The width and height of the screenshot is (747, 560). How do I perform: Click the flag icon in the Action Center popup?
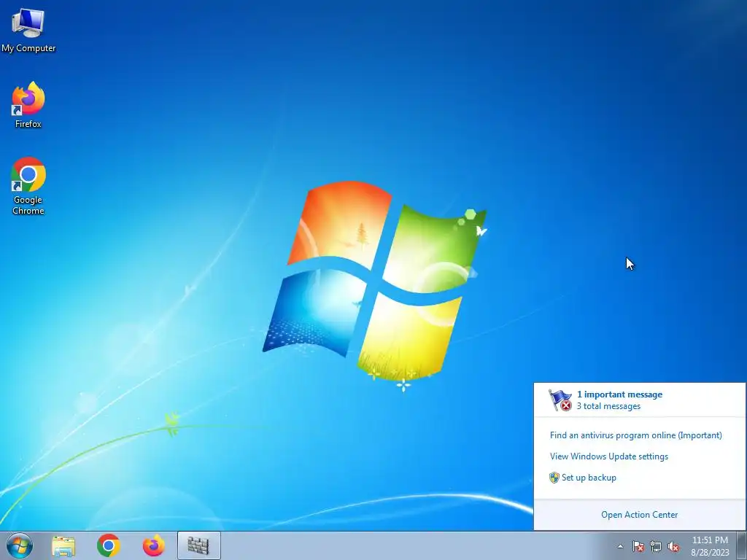(x=560, y=400)
